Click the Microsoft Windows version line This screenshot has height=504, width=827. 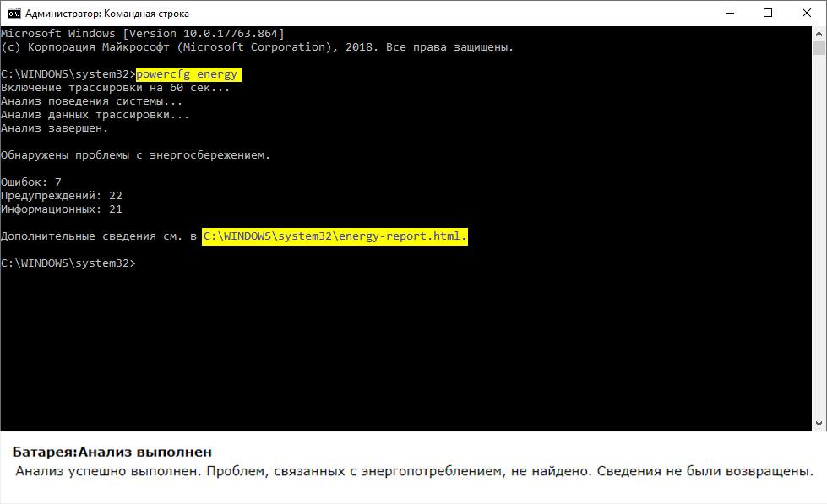pyautogui.click(x=142, y=34)
